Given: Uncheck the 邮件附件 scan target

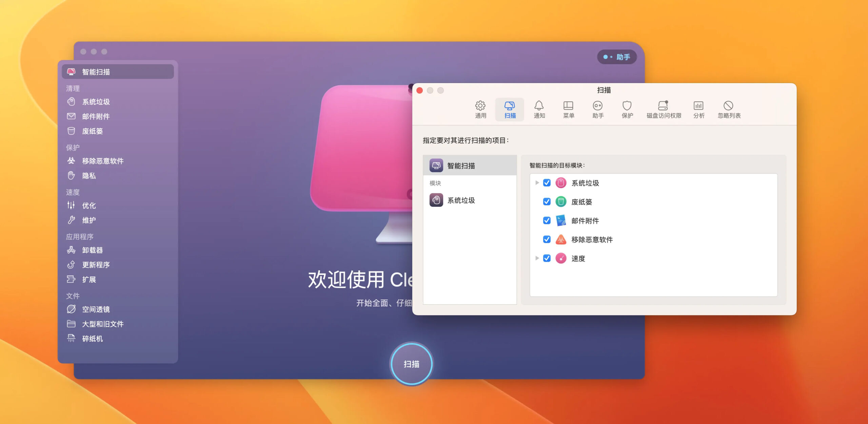Looking at the screenshot, I should [546, 220].
